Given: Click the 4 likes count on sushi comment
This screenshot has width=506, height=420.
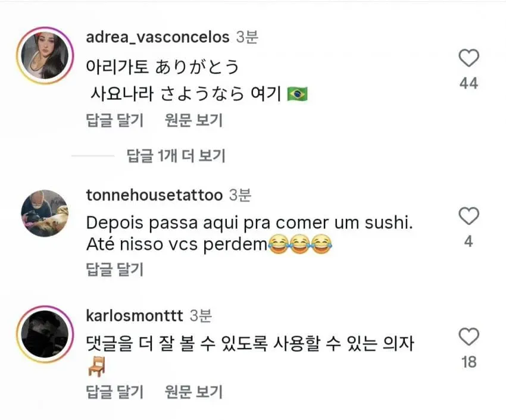Looking at the screenshot, I should (x=468, y=242).
